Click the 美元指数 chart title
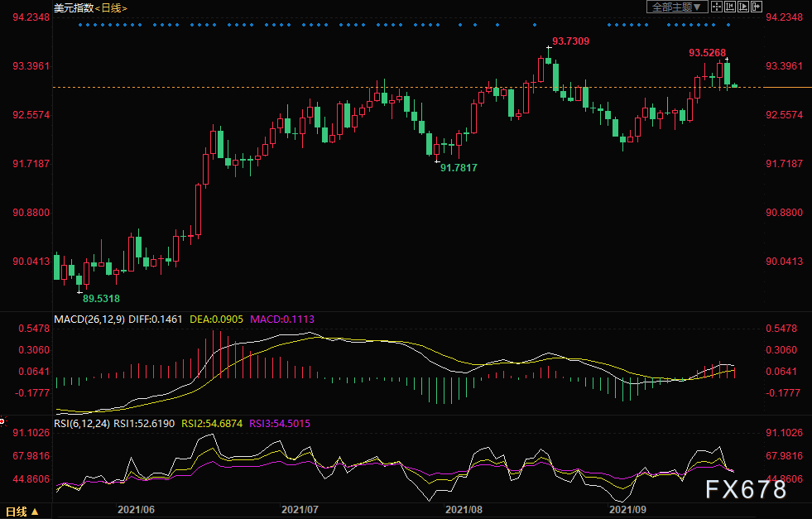 pyautogui.click(x=74, y=7)
